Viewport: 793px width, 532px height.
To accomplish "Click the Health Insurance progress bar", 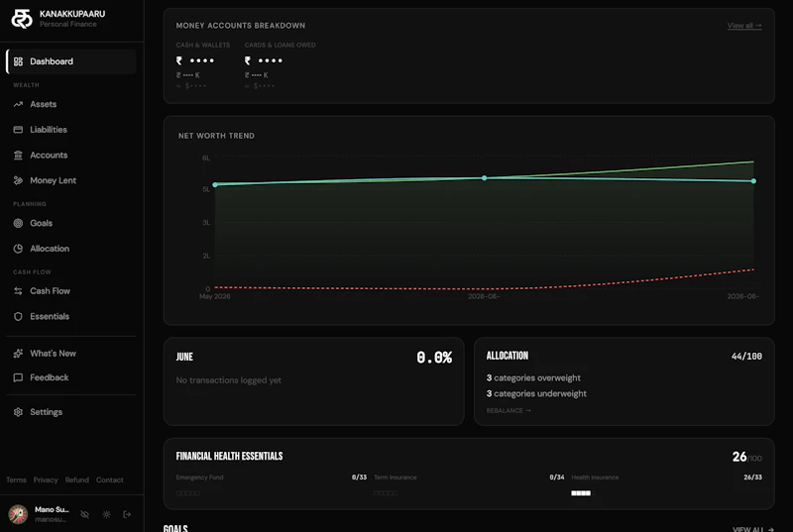I will 581,493.
